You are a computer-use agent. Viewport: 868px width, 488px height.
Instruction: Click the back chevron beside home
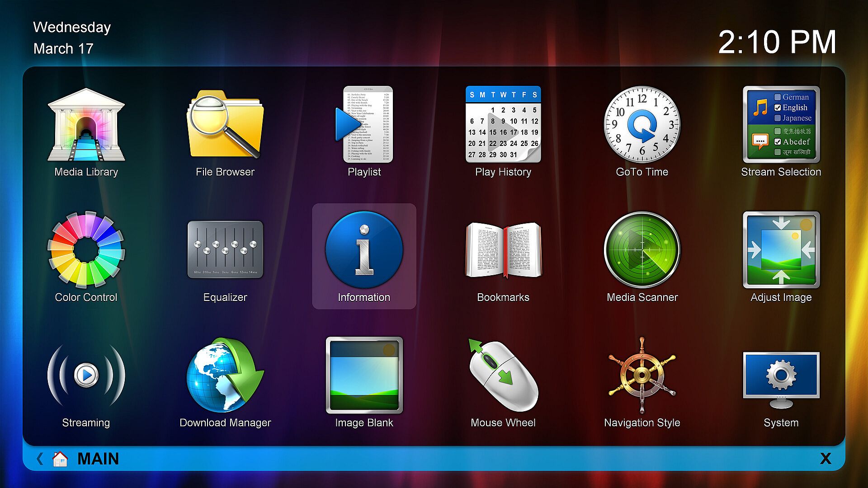[x=40, y=459]
